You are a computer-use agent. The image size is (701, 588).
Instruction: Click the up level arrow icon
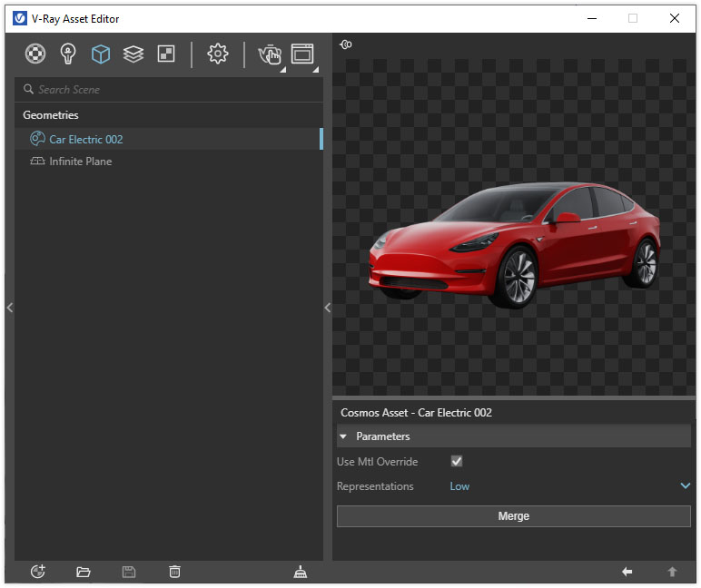pos(672,572)
